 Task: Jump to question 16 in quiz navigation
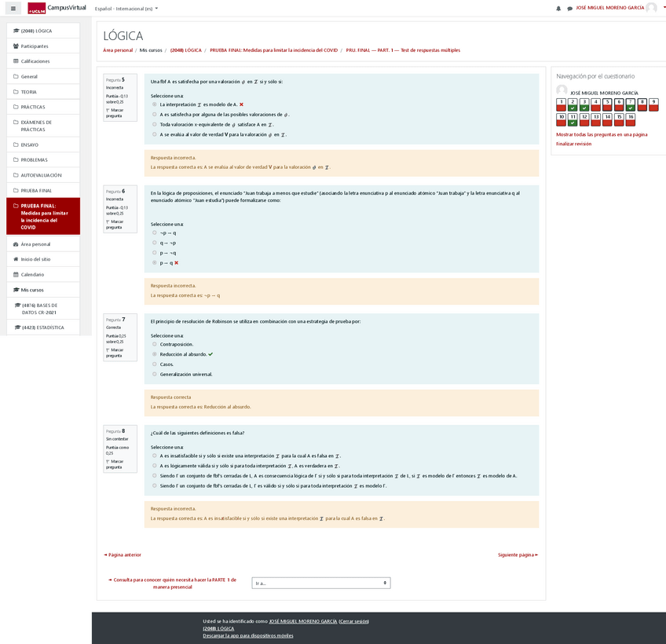point(631,119)
